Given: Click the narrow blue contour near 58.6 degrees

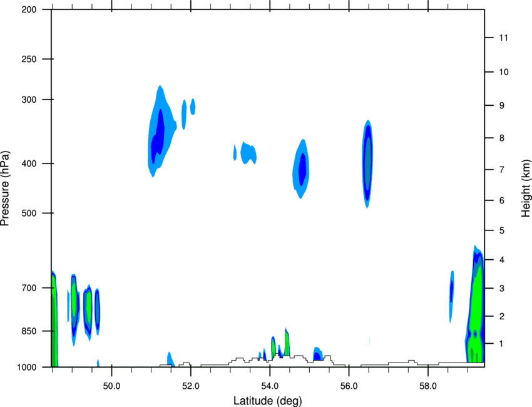Looking at the screenshot, I should click(452, 296).
